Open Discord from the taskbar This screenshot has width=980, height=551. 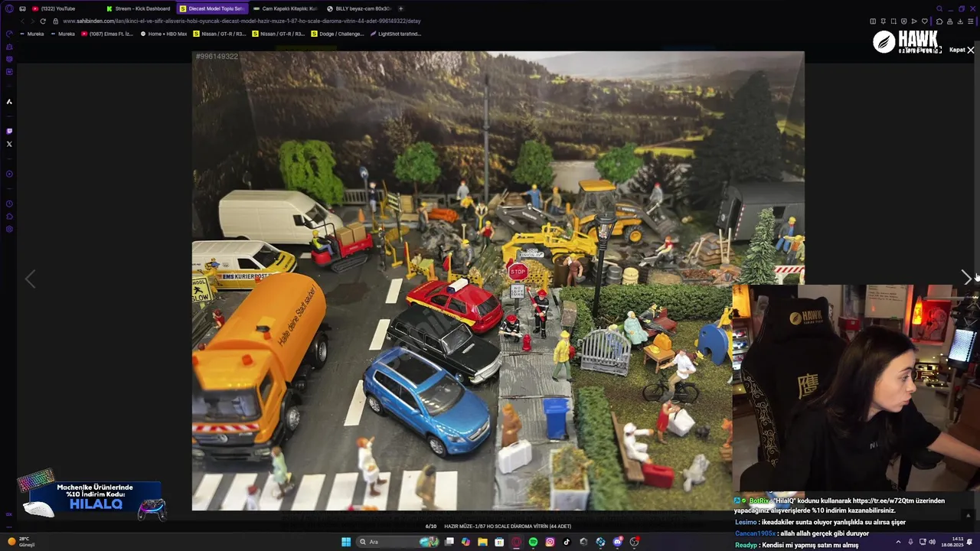617,542
